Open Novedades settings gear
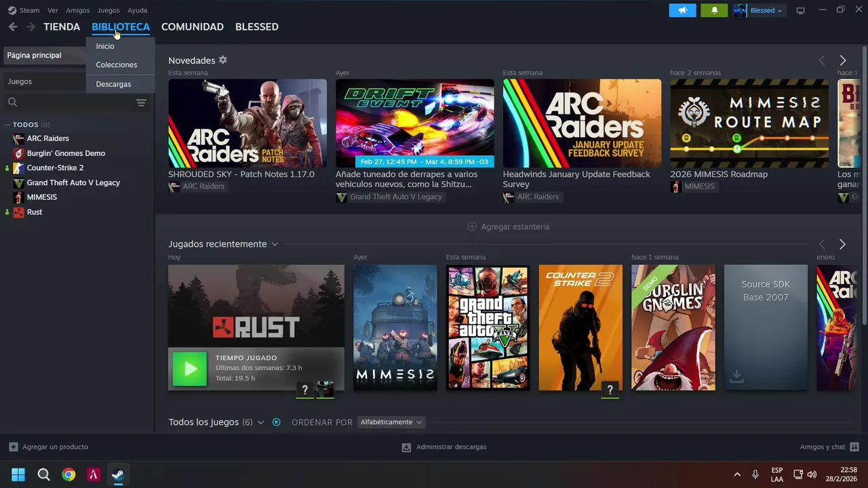 click(222, 60)
